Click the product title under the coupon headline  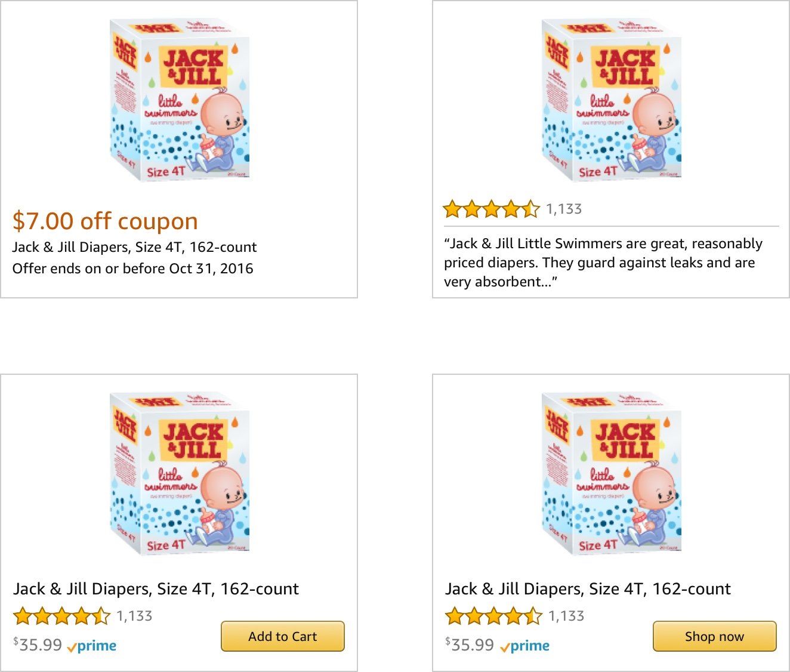[134, 247]
